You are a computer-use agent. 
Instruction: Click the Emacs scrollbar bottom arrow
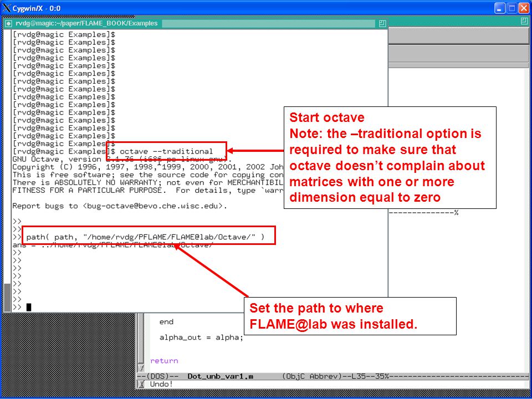point(141,368)
